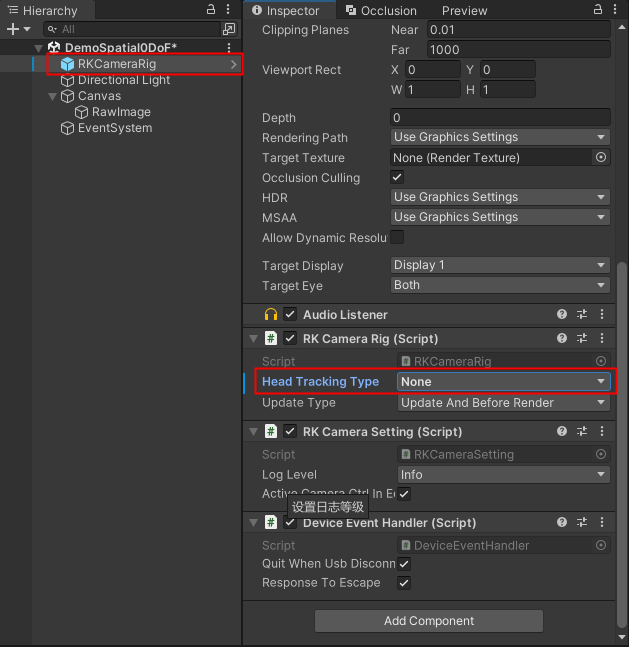Click the search-by-type icon beside Hierarchy search
The height and width of the screenshot is (647, 629).
tap(229, 29)
